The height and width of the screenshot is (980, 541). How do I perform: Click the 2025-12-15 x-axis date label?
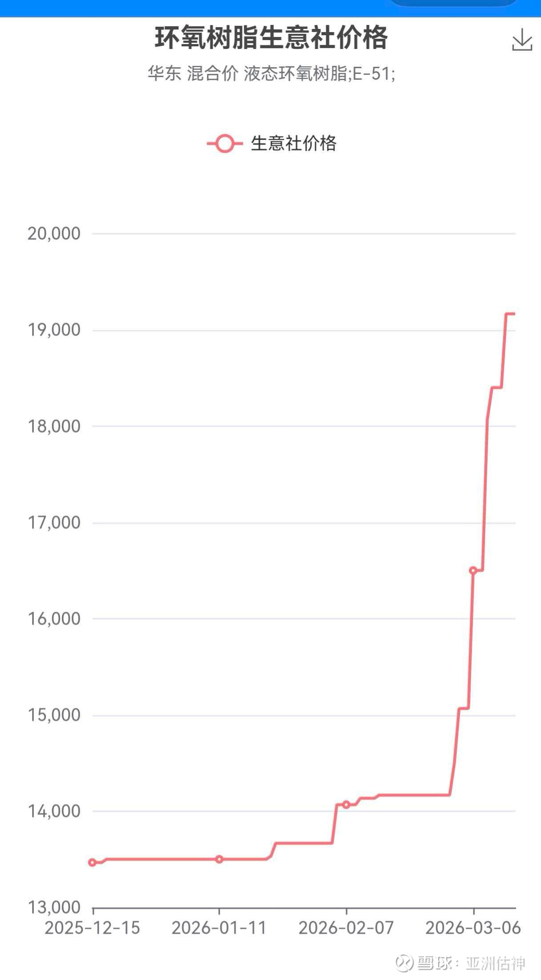click(93, 928)
